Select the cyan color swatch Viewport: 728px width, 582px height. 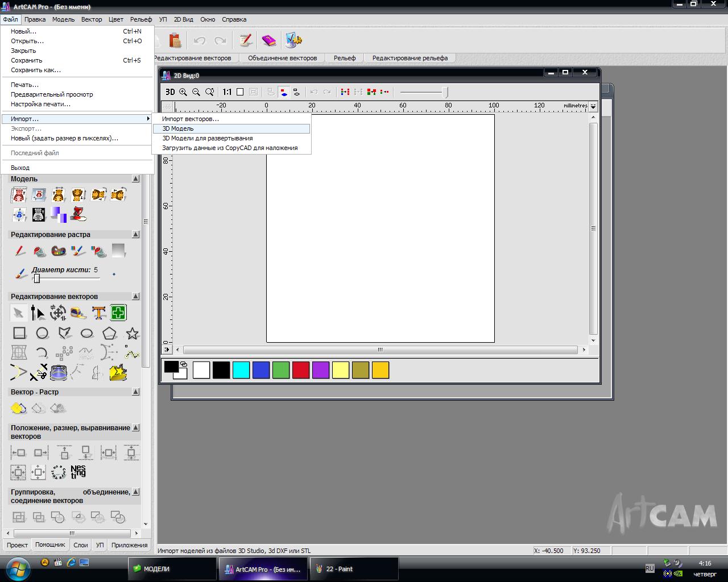pos(241,370)
